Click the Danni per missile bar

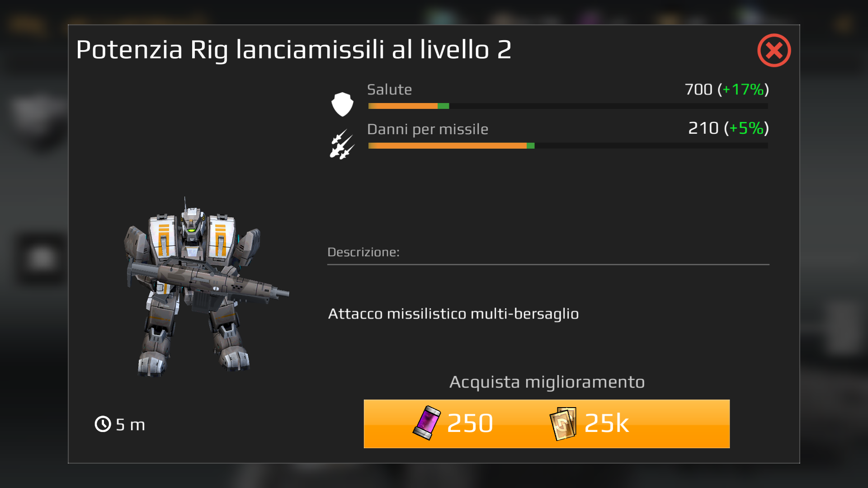pos(568,146)
